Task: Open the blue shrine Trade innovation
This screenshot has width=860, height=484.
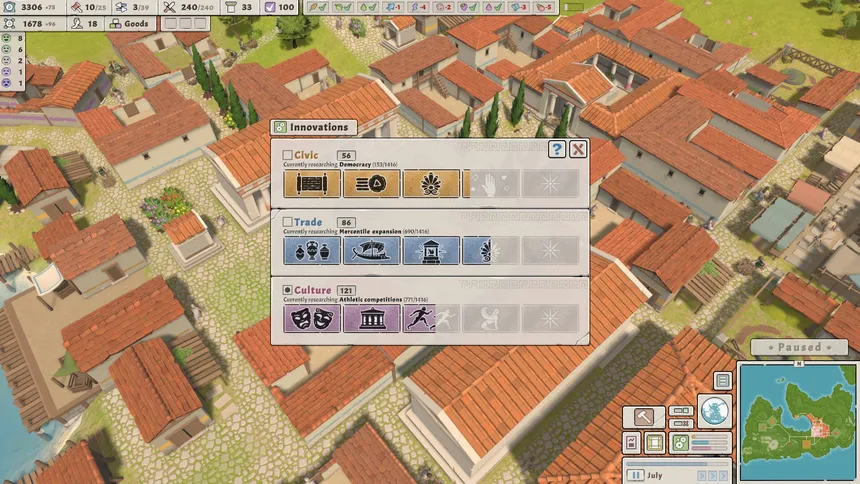Action: [431, 251]
